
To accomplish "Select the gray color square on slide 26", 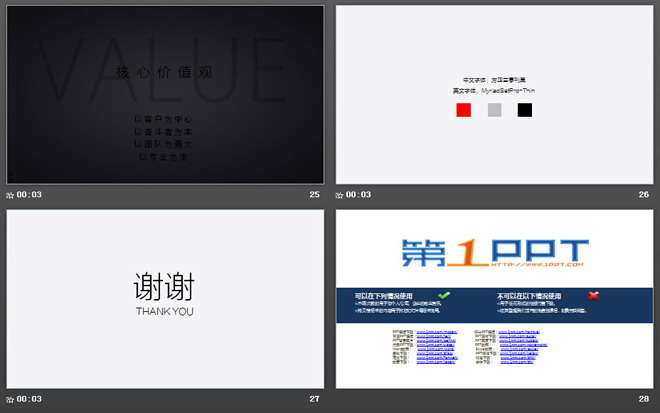I will 494,110.
